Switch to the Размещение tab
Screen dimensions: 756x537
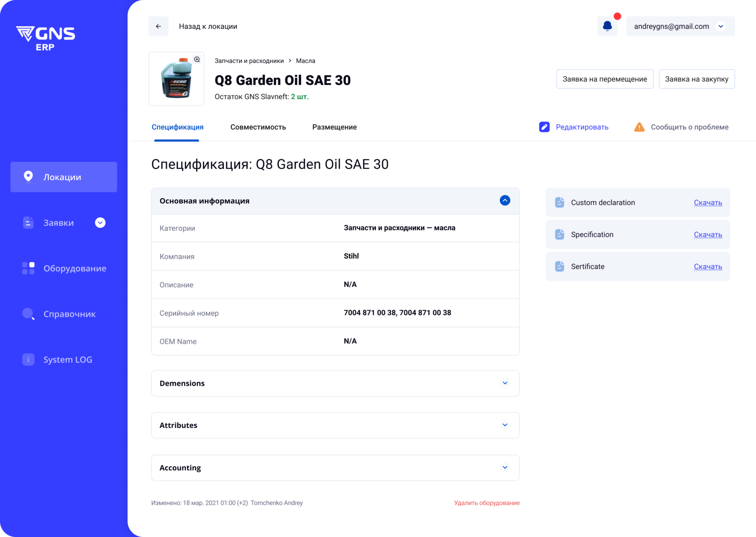pyautogui.click(x=334, y=127)
